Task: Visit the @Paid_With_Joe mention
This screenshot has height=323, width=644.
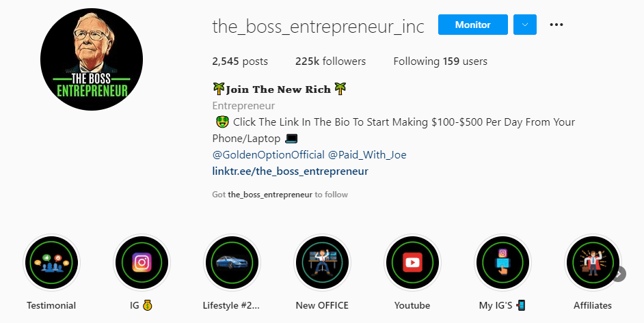Action: click(367, 155)
